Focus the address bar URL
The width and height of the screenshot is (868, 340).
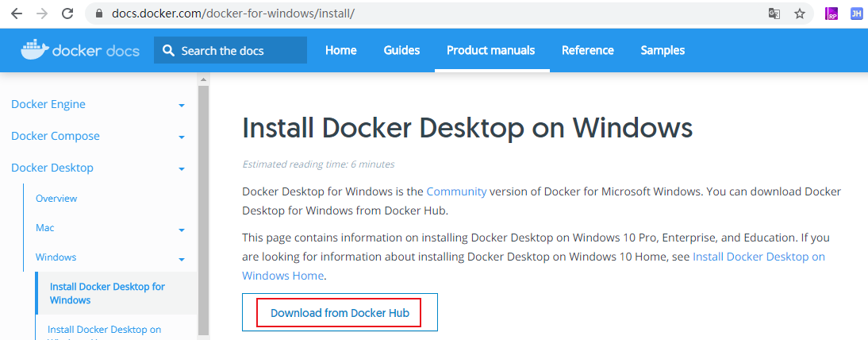233,14
